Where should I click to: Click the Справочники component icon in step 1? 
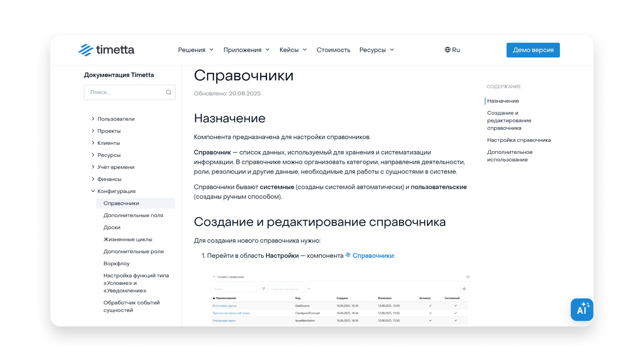[348, 255]
